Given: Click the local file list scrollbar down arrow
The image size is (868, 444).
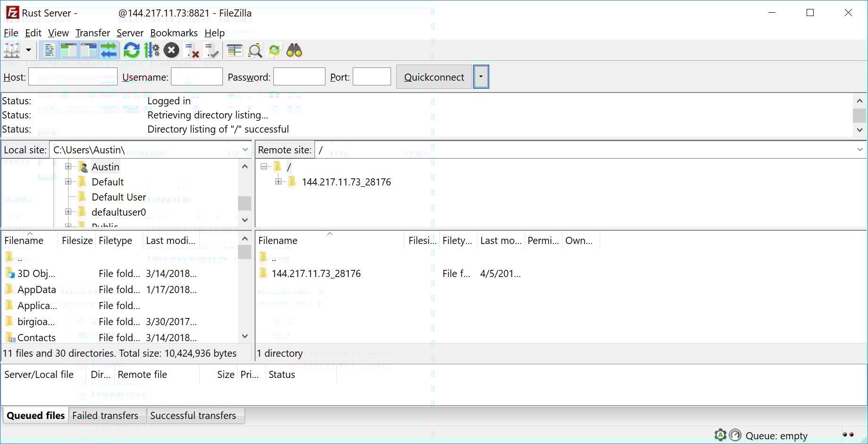Looking at the screenshot, I should point(245,336).
